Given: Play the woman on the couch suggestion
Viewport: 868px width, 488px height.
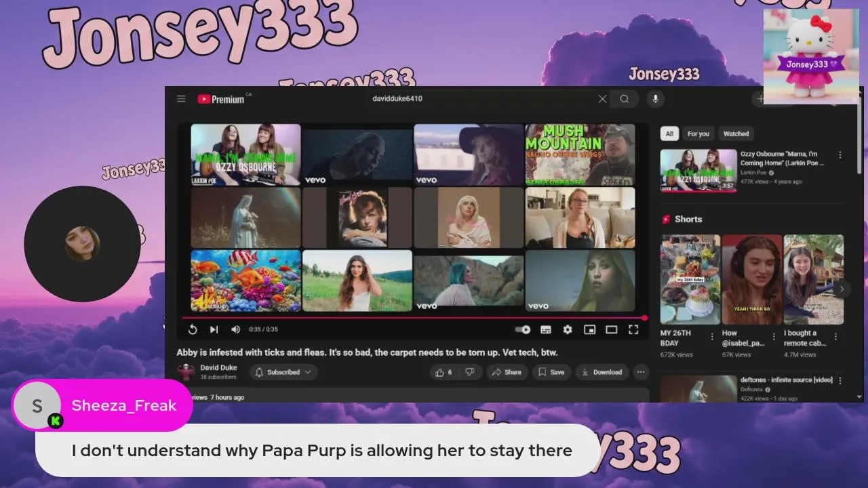Looking at the screenshot, I should (580, 218).
